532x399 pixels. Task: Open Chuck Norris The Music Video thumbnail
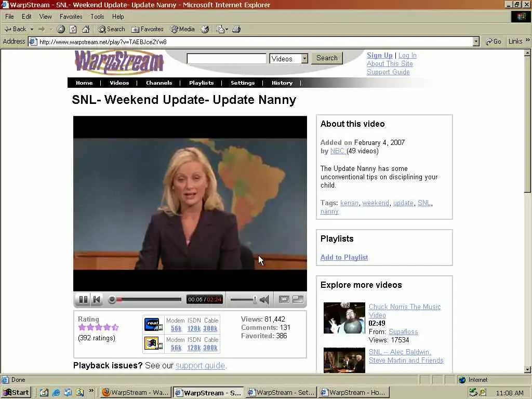[x=344, y=318]
